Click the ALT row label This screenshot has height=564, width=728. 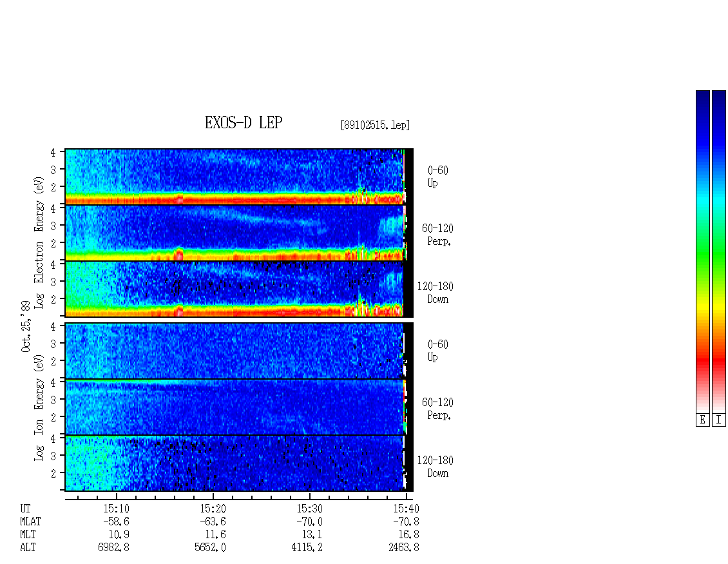pos(28,547)
